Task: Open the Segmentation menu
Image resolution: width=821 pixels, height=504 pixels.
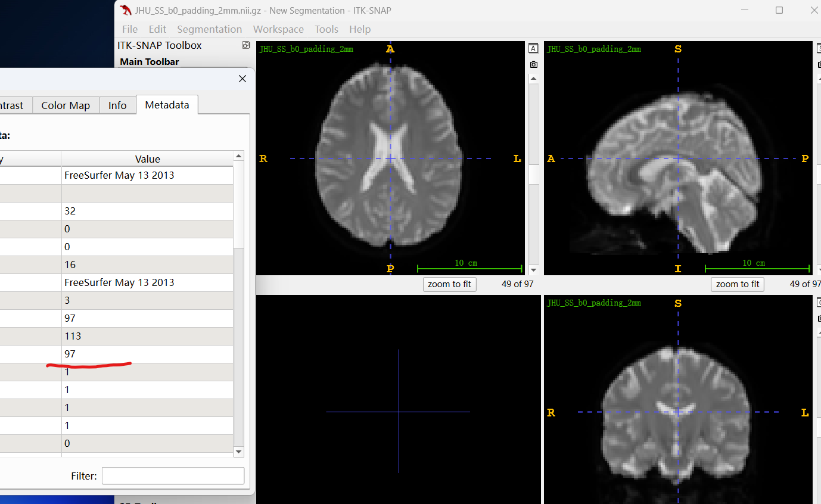Action: click(209, 29)
